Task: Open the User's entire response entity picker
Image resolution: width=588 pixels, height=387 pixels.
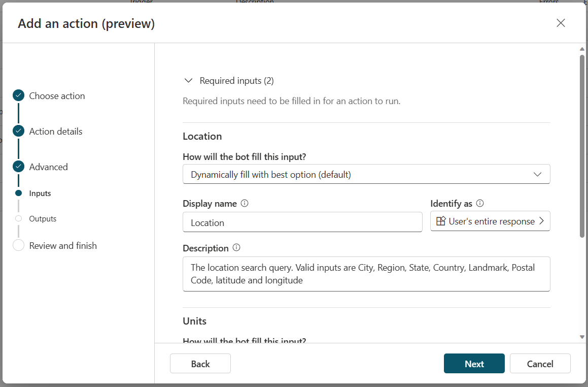Action: [490, 221]
